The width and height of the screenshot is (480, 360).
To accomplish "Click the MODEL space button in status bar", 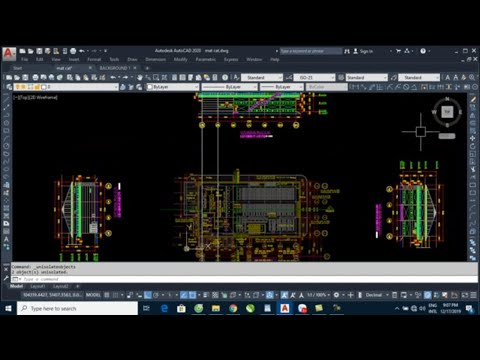I will tap(93, 295).
